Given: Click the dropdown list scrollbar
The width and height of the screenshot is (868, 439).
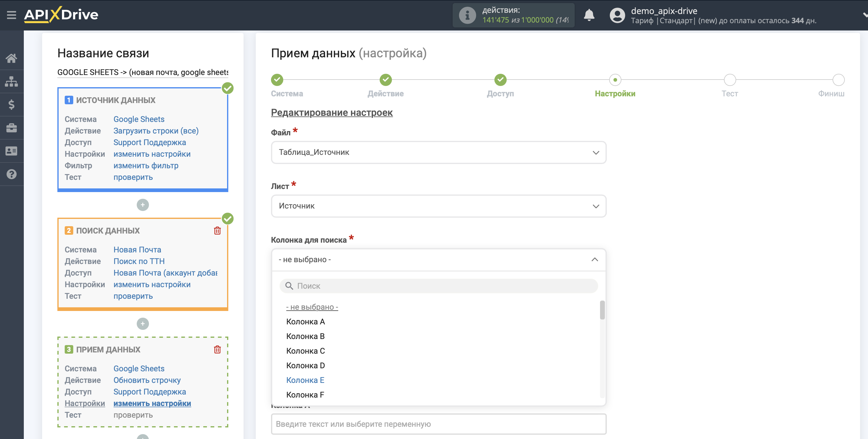Looking at the screenshot, I should click(602, 310).
